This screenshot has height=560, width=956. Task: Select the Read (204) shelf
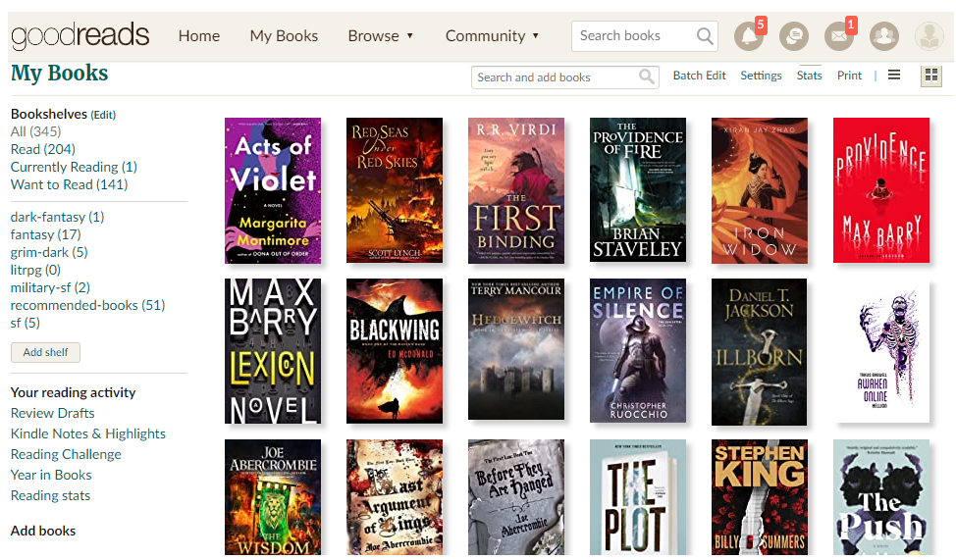pos(42,149)
